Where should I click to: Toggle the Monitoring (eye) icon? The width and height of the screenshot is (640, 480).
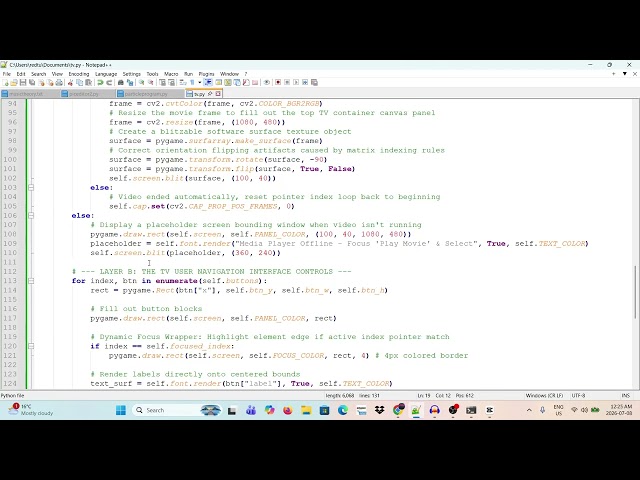pyautogui.click(x=267, y=82)
